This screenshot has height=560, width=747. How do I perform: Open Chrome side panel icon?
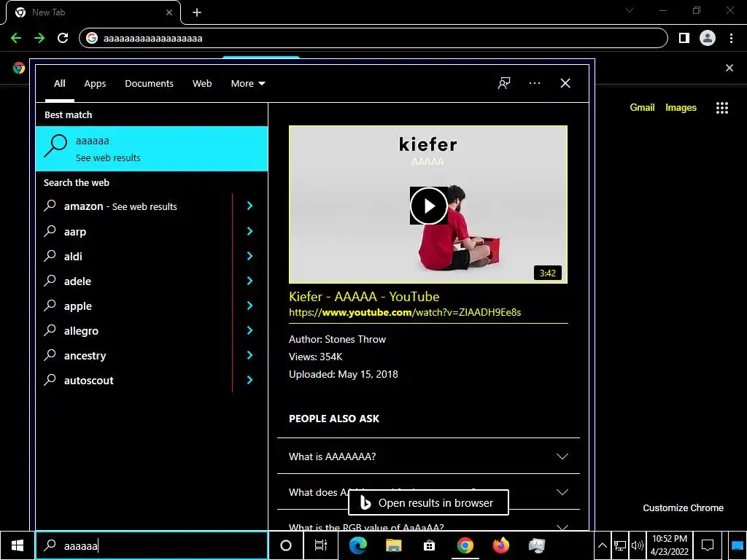[684, 38]
